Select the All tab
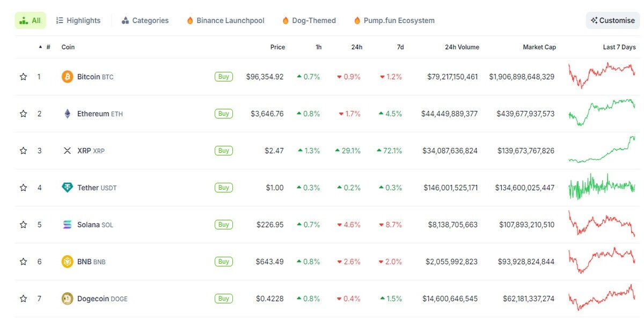This screenshot has height=320, width=644. click(x=30, y=20)
